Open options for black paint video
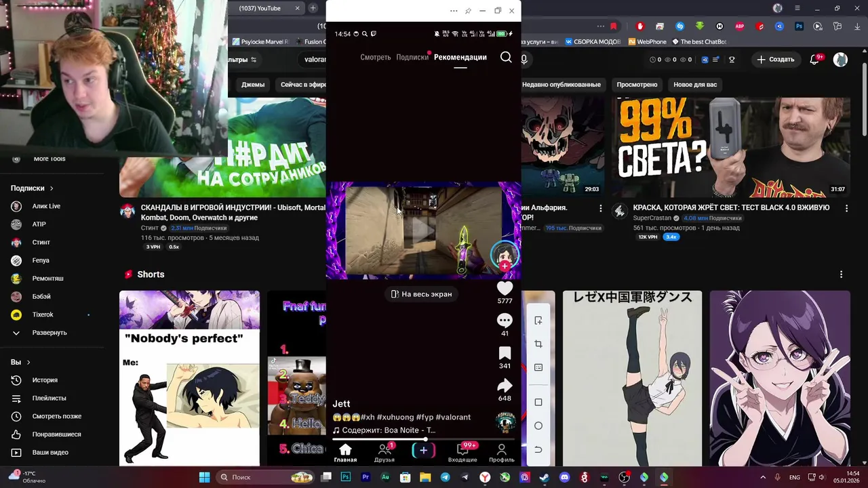Viewport: 868px width, 488px height. click(x=846, y=208)
